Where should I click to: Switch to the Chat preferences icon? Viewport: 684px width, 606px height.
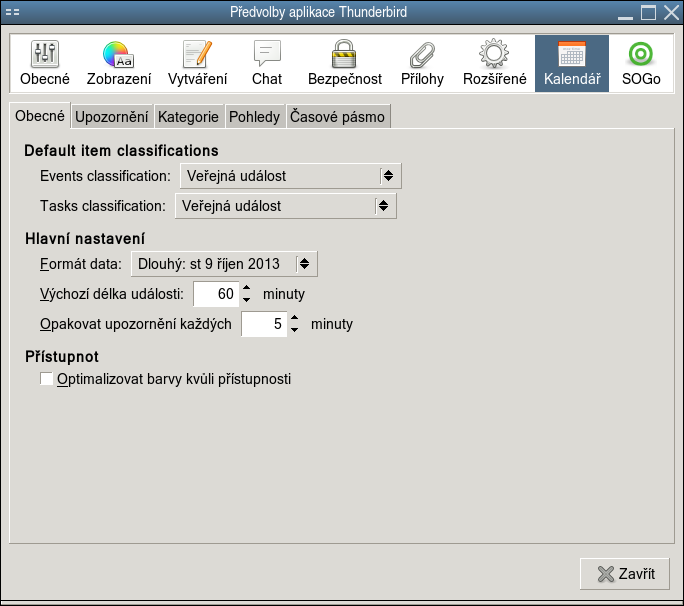(x=267, y=64)
